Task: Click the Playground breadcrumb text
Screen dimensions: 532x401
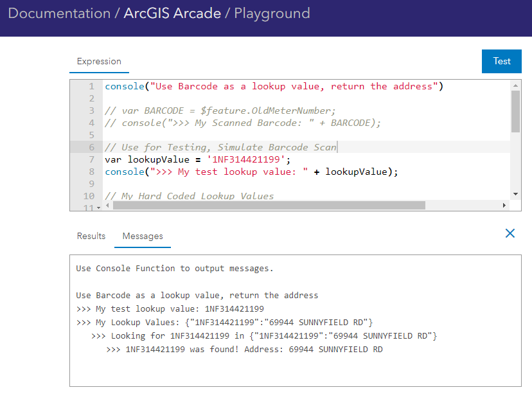Action: tap(272, 13)
